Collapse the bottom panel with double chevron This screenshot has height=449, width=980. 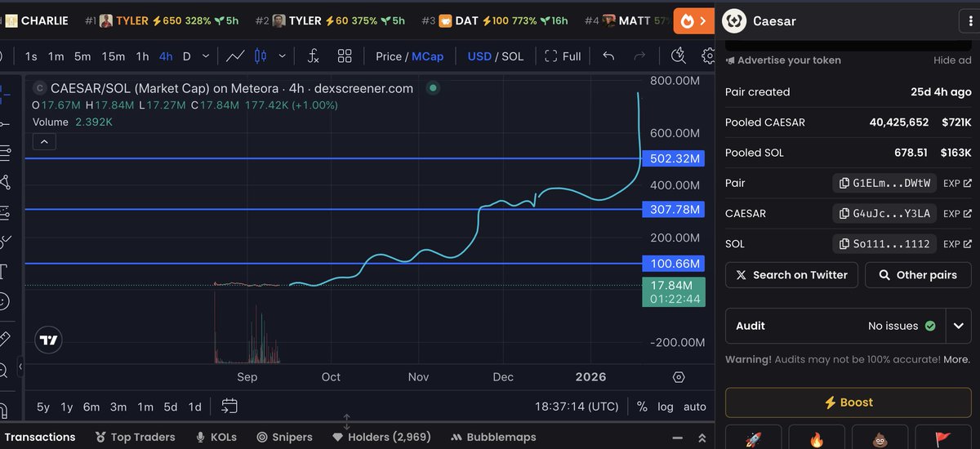[x=702, y=438]
